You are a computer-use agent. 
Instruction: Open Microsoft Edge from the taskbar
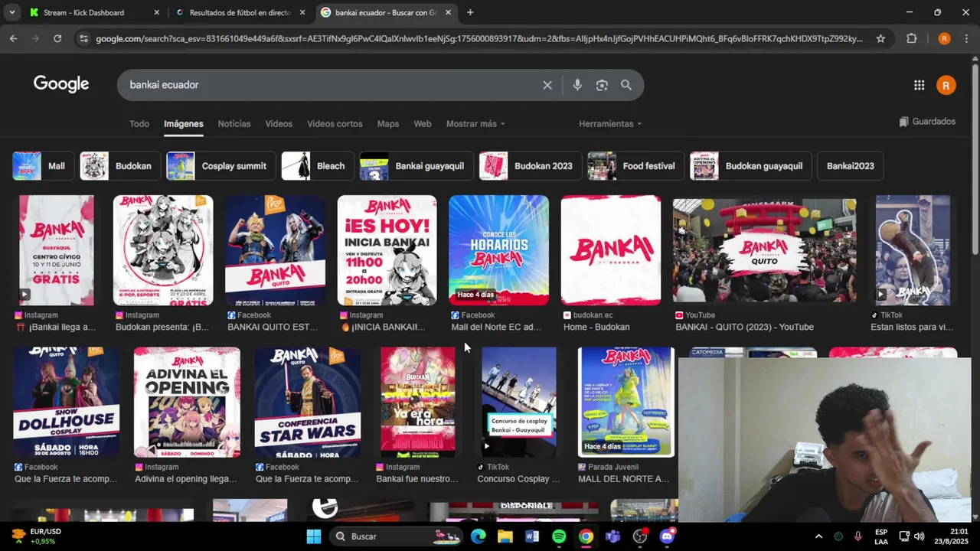[x=479, y=536]
